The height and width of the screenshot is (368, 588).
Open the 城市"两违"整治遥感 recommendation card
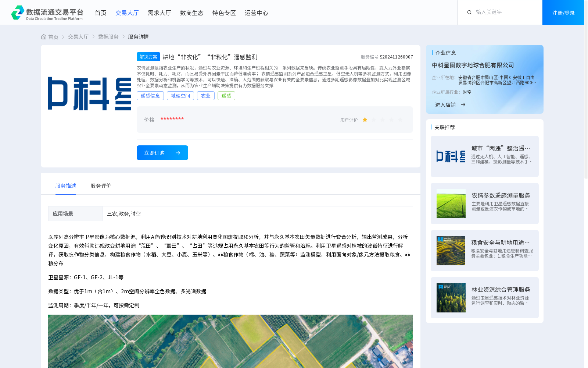485,156
